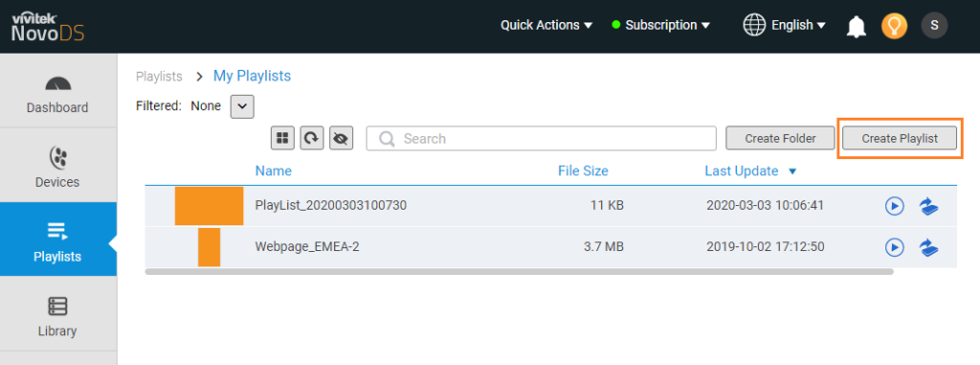Image resolution: width=980 pixels, height=365 pixels.
Task: Click the user avatar labeled S
Action: click(x=934, y=26)
